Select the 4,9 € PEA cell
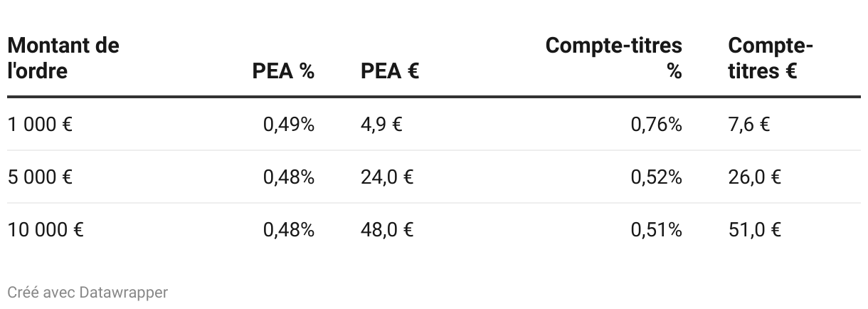Image resolution: width=868 pixels, height=309 pixels. click(381, 125)
